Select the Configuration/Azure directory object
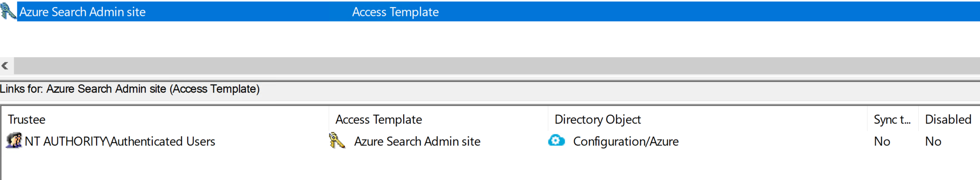 point(626,142)
